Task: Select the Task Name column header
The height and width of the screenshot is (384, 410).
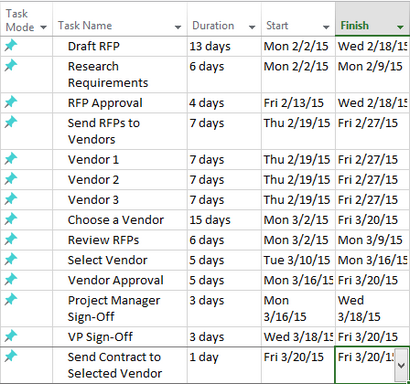Action: coord(120,19)
